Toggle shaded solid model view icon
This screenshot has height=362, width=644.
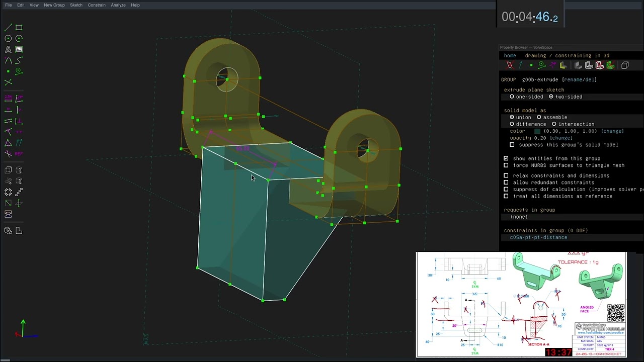pyautogui.click(x=578, y=65)
